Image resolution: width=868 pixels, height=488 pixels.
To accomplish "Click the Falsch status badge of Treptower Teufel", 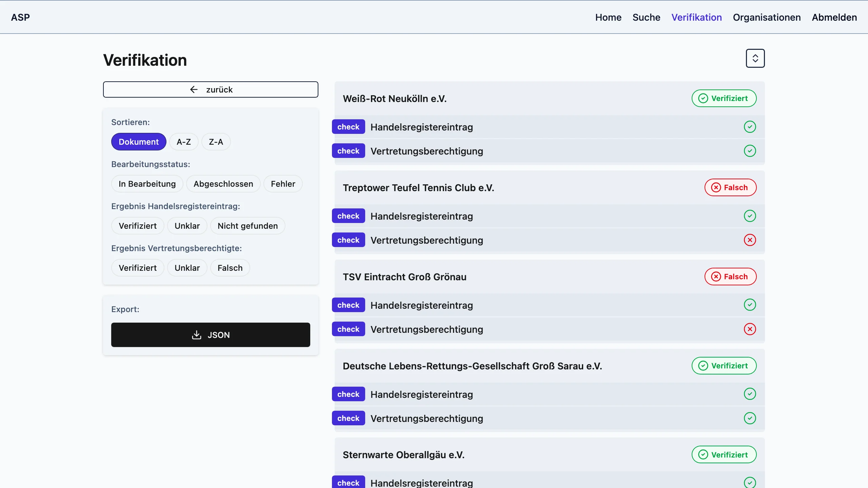I will (x=730, y=187).
